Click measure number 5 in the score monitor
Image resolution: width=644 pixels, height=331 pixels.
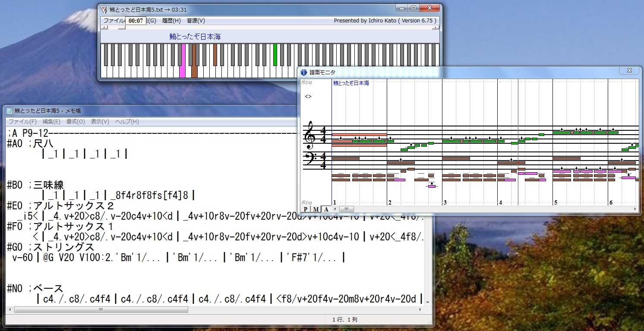556,202
